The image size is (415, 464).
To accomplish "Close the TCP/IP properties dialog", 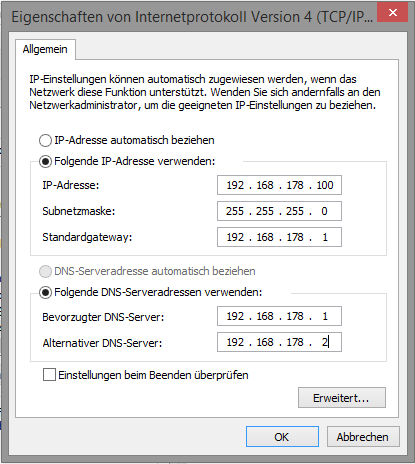I will click(392, 13).
